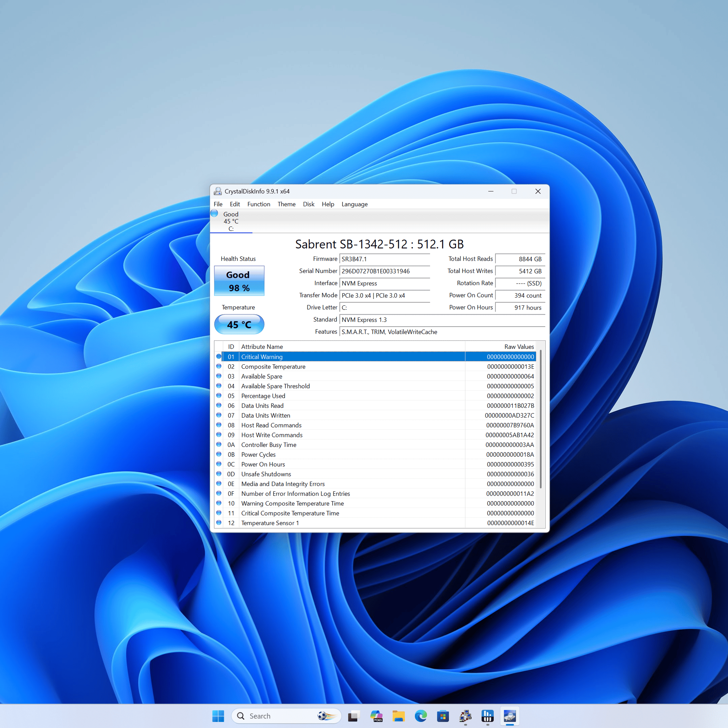Click the Interface field showing NVM Express
This screenshot has height=728, width=728.
[x=385, y=283]
